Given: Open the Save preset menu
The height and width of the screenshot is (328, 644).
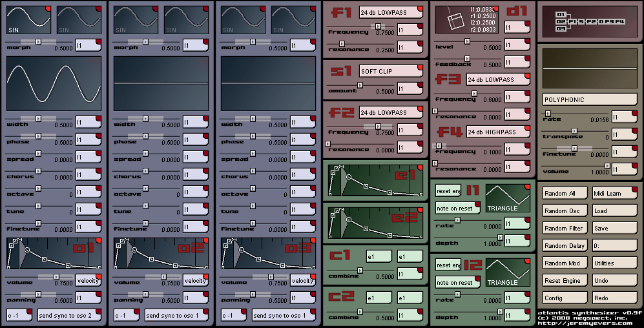Looking at the screenshot, I should tap(615, 229).
